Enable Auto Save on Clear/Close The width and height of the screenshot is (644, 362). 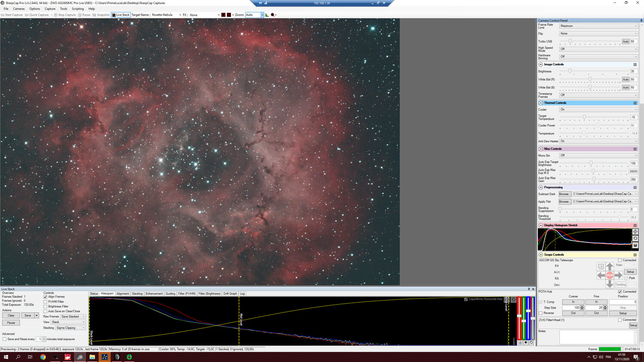tap(45, 311)
